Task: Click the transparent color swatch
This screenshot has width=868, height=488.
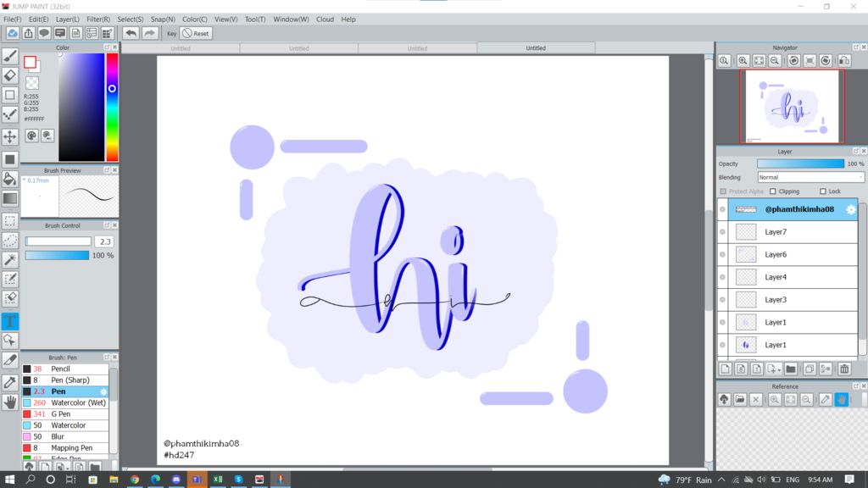Action: pyautogui.click(x=32, y=83)
